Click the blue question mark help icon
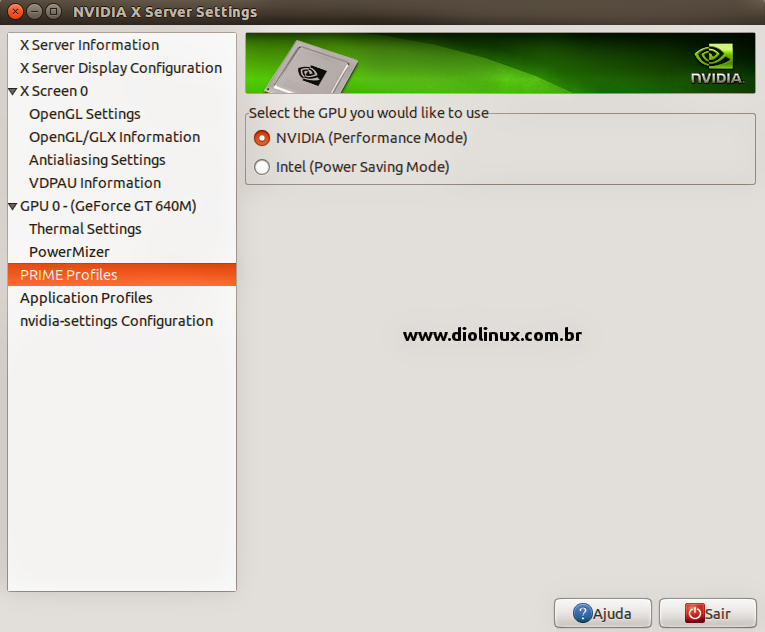The width and height of the screenshot is (765, 632). 583,613
